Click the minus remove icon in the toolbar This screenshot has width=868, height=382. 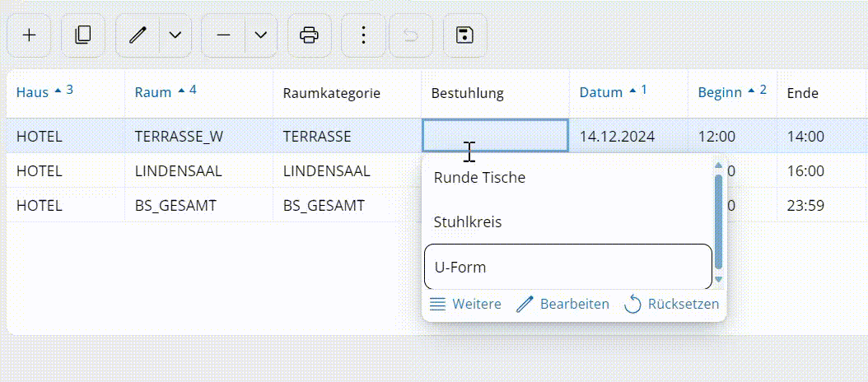point(223,35)
